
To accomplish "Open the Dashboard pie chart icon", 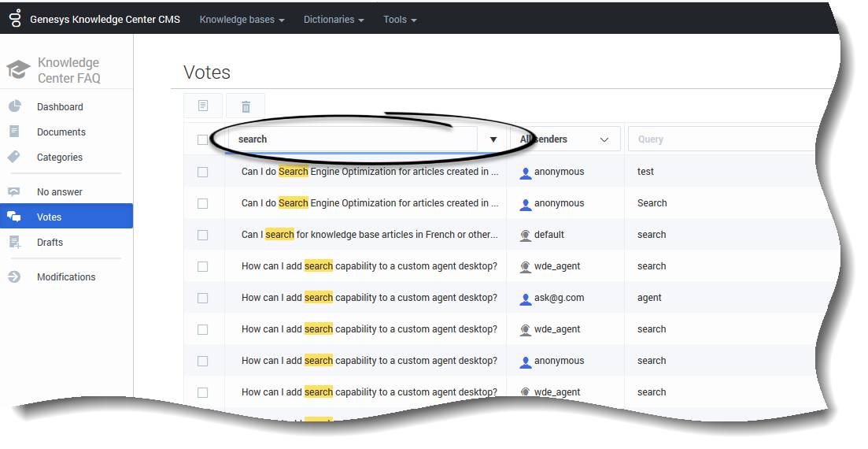I will [x=14, y=106].
